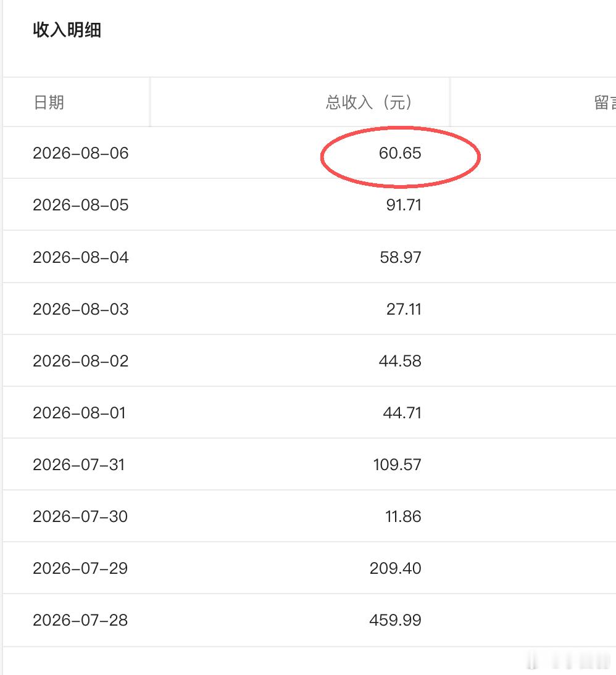Click the partially visible 留言 column header
Screen dimensions: 616x675
tap(605, 102)
